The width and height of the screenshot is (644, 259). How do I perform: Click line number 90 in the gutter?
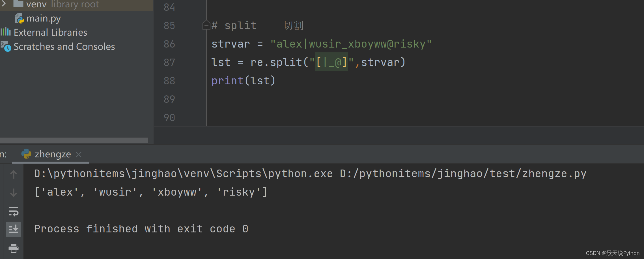click(x=169, y=117)
